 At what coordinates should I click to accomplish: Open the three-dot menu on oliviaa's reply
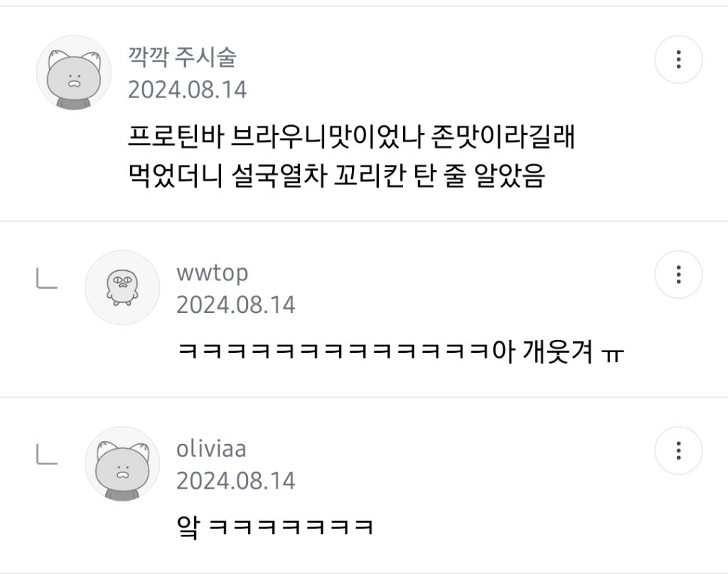678,450
